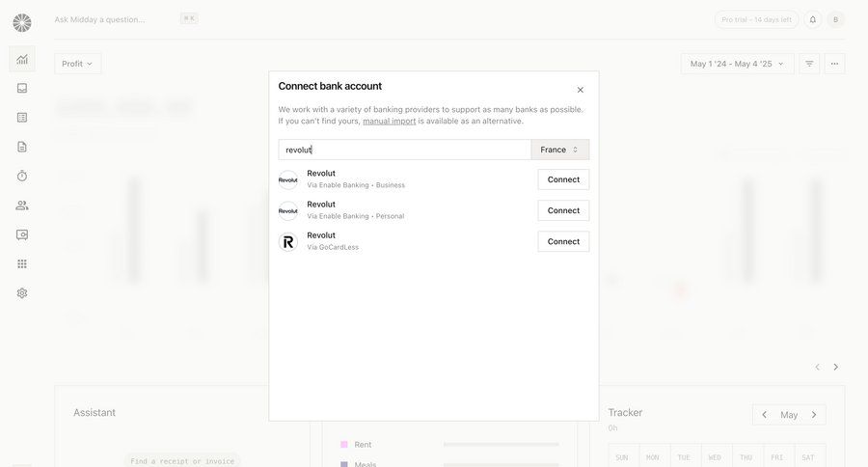
Task: Go to previous chart page arrow
Action: [x=817, y=367]
